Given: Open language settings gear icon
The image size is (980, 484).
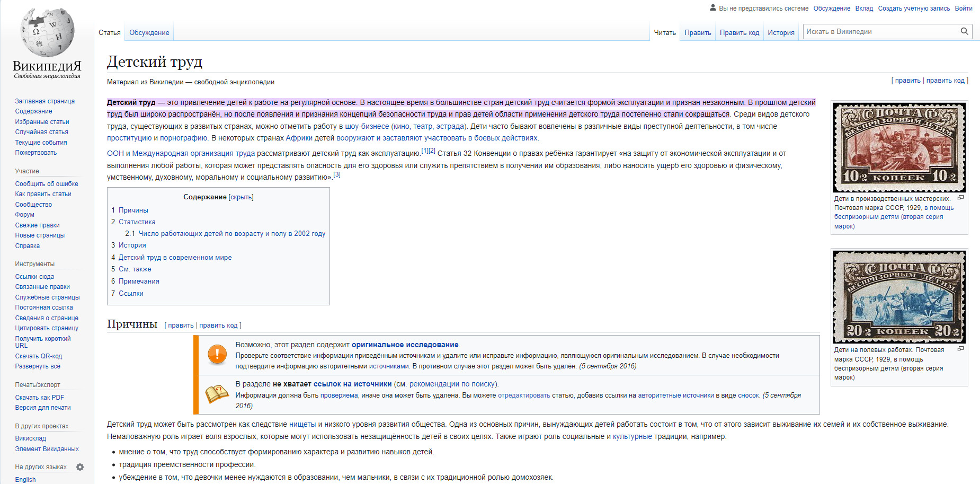Looking at the screenshot, I should [80, 467].
